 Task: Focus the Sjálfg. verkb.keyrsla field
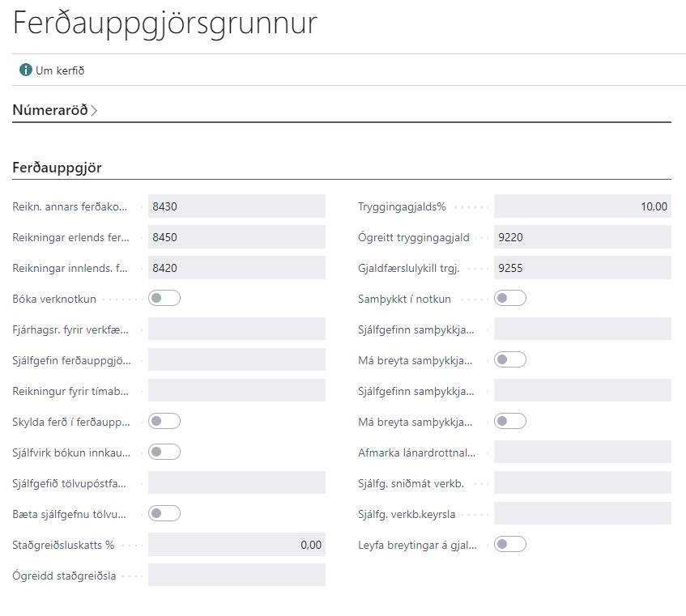pos(582,514)
